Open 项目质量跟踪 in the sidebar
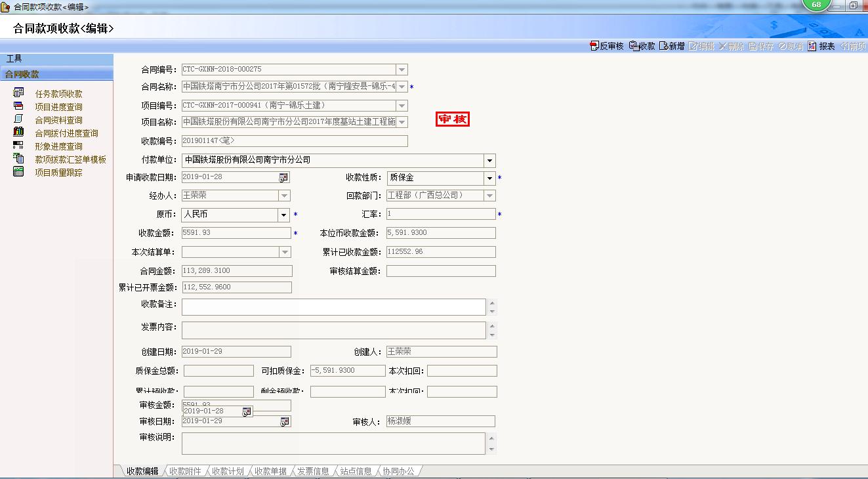This screenshot has height=479, width=868. [58, 173]
